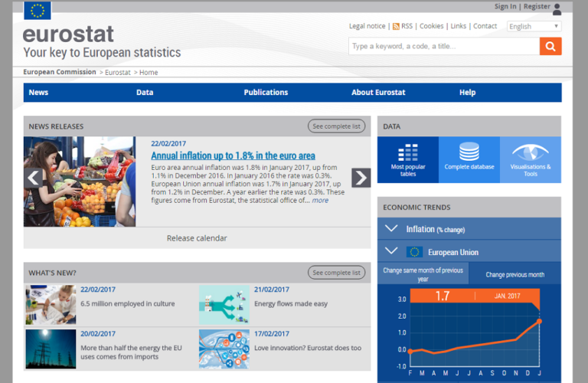
Task: Click the Register link
Action: point(537,6)
